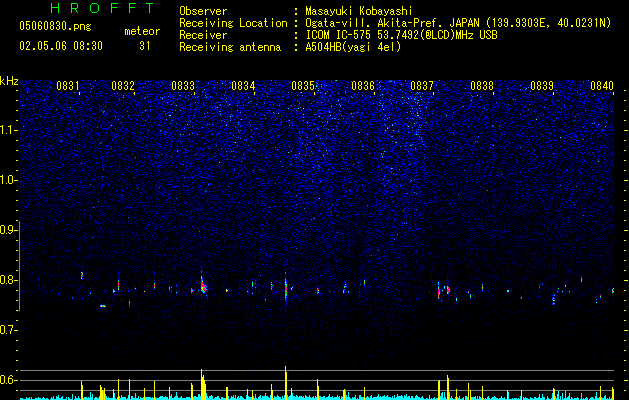The image size is (629, 400).
Task: Click the 0.6 frequency axis label
Action: [x=8, y=380]
